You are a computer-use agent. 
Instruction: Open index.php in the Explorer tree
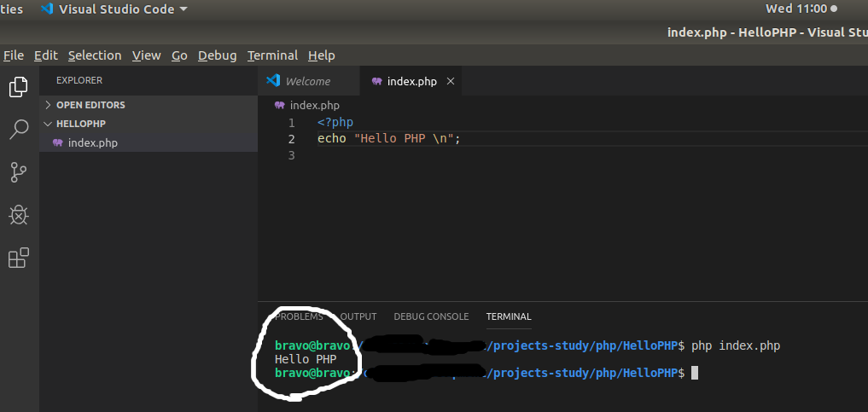pos(149,142)
